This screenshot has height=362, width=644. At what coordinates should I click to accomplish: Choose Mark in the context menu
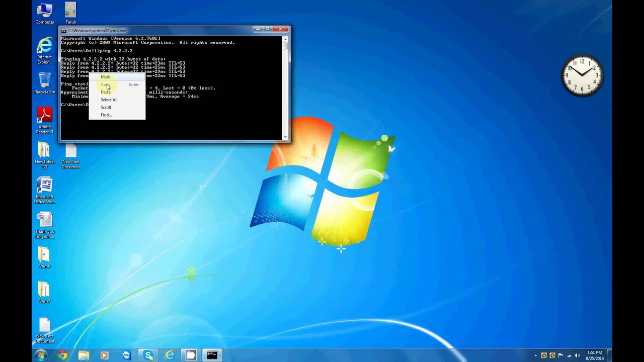tap(117, 77)
